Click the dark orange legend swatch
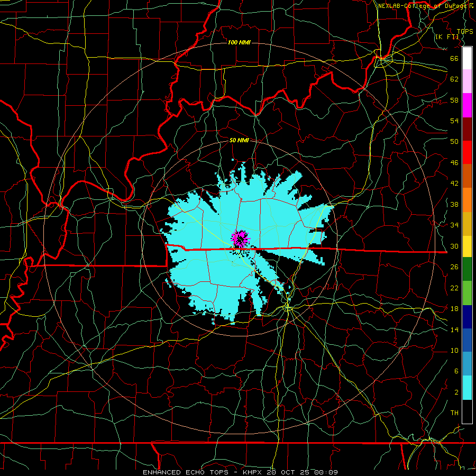 [x=467, y=176]
